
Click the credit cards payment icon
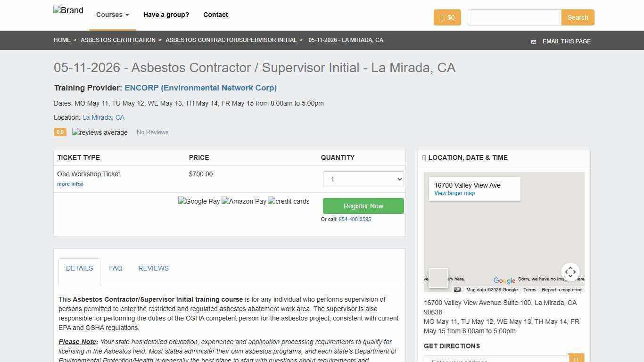(x=288, y=201)
